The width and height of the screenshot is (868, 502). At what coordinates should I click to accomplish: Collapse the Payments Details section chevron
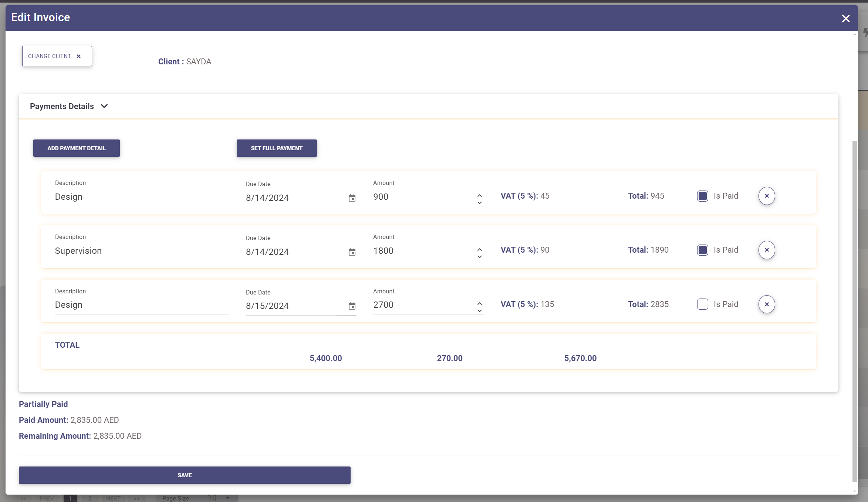tap(104, 106)
